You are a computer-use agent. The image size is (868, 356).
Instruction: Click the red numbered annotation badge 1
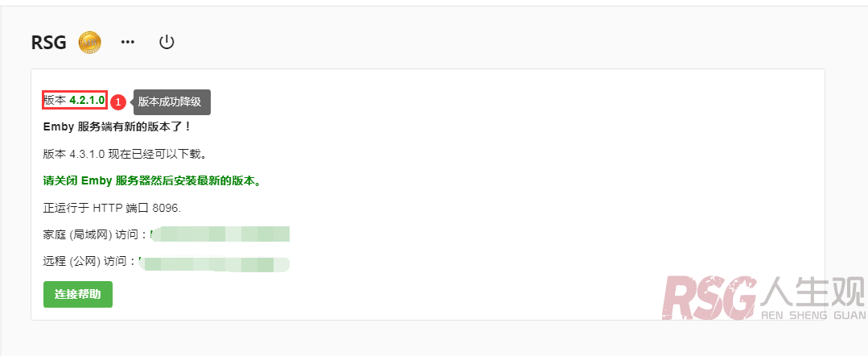pyautogui.click(x=118, y=102)
